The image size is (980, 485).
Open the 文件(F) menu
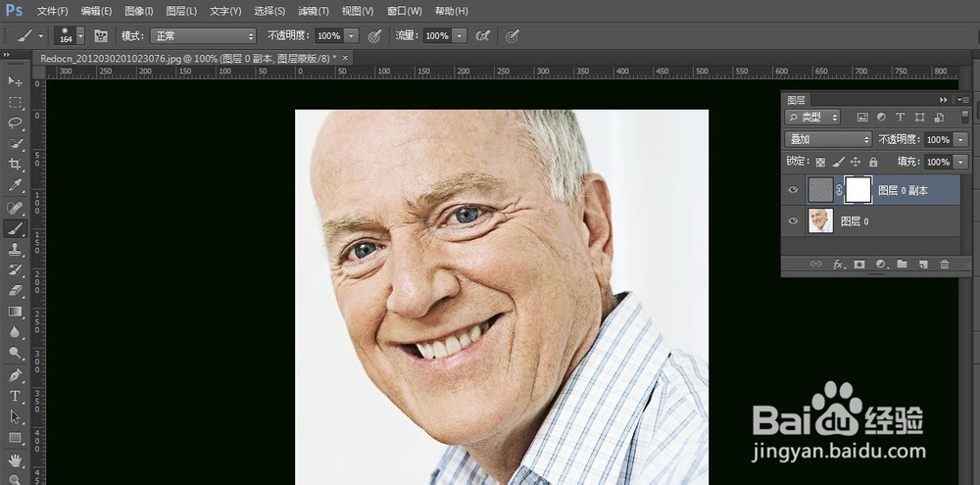pyautogui.click(x=53, y=11)
